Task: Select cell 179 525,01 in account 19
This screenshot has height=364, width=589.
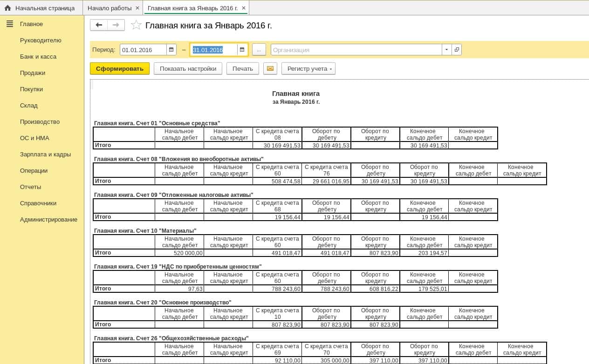Action: click(424, 289)
